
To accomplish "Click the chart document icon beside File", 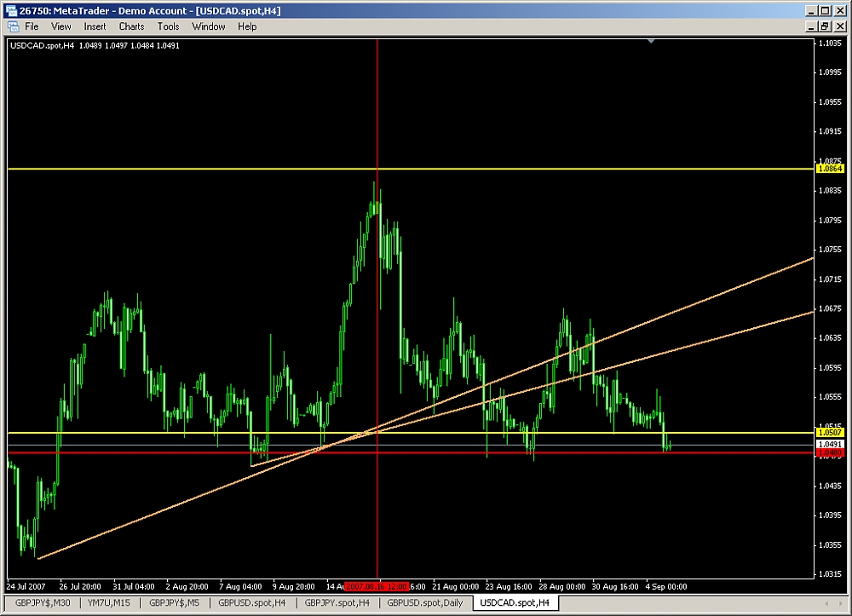I will click(13, 26).
